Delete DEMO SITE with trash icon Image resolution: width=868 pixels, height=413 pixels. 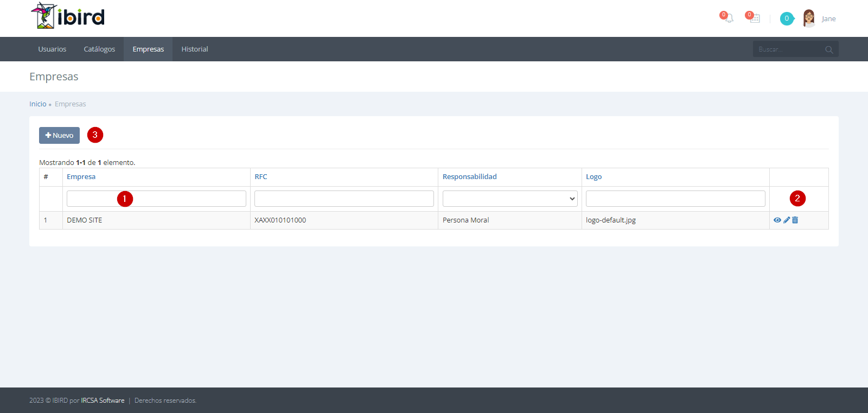pos(795,220)
